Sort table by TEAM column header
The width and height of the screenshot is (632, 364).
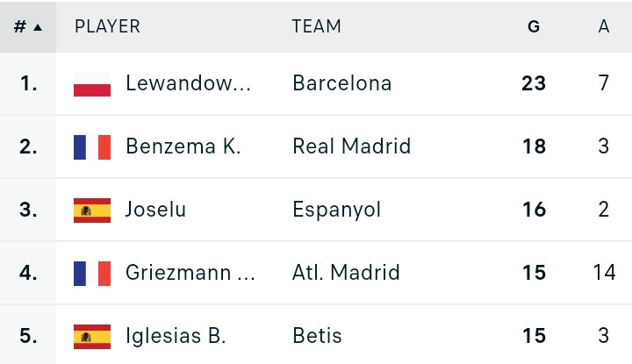coord(316,26)
